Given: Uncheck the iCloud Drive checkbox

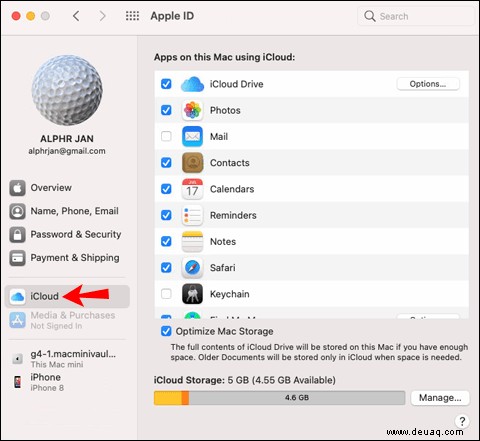Looking at the screenshot, I should tap(166, 84).
